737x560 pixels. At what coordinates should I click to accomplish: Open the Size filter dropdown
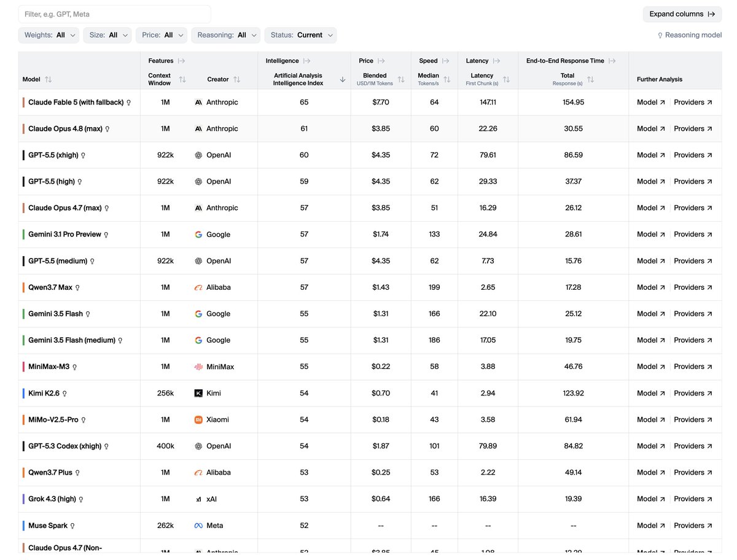point(107,35)
